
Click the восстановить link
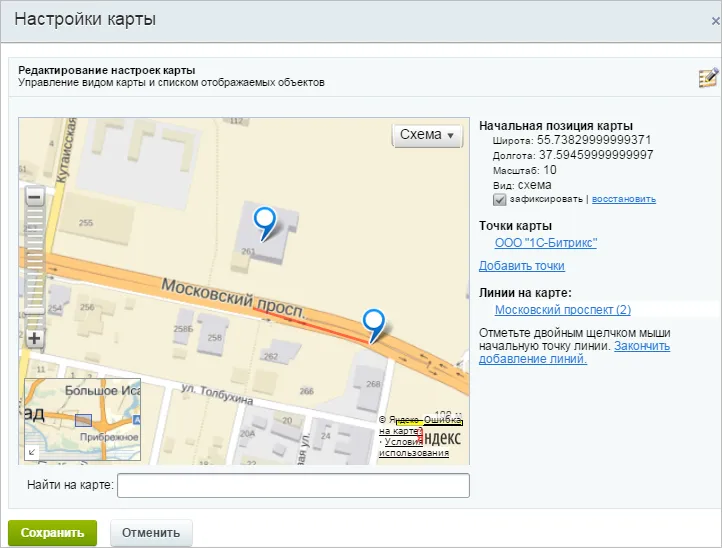(x=623, y=199)
